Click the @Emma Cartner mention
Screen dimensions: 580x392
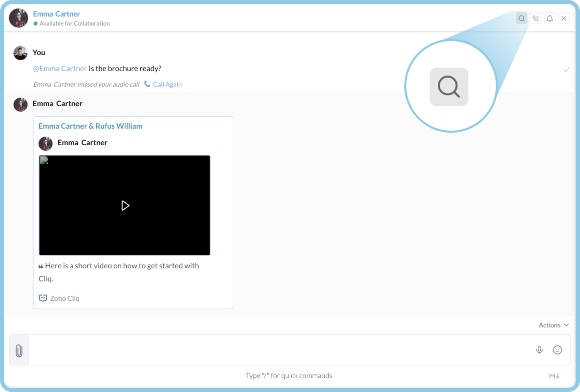click(60, 69)
